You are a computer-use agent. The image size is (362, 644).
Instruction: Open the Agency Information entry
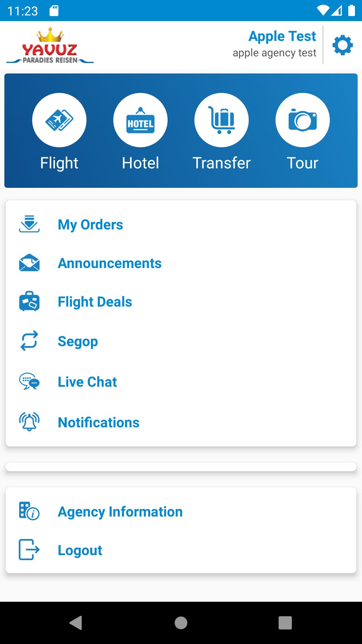pyautogui.click(x=181, y=512)
